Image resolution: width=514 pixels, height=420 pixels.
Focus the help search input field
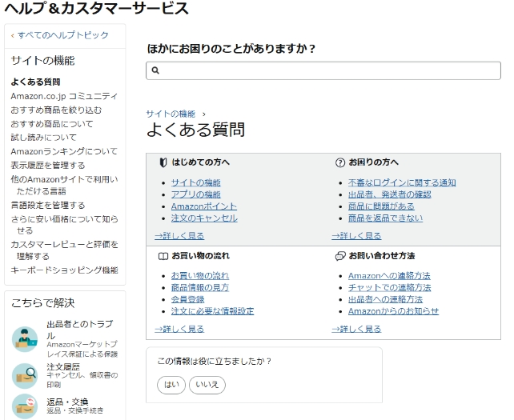323,70
